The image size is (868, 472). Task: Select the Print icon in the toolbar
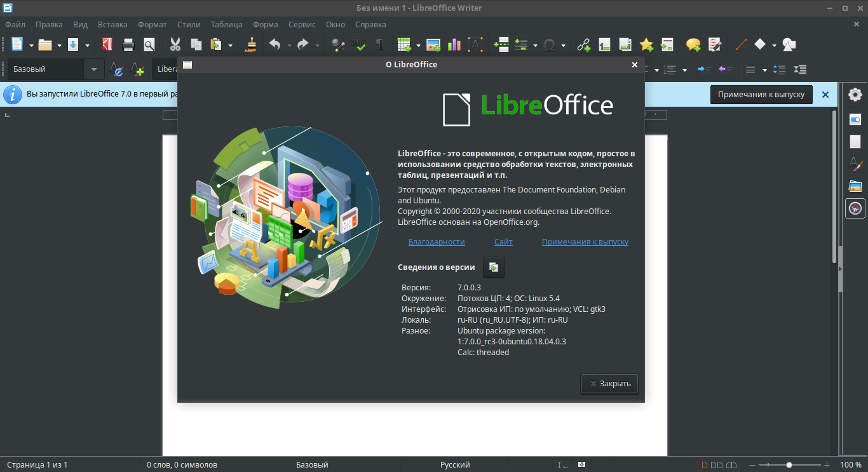click(128, 44)
